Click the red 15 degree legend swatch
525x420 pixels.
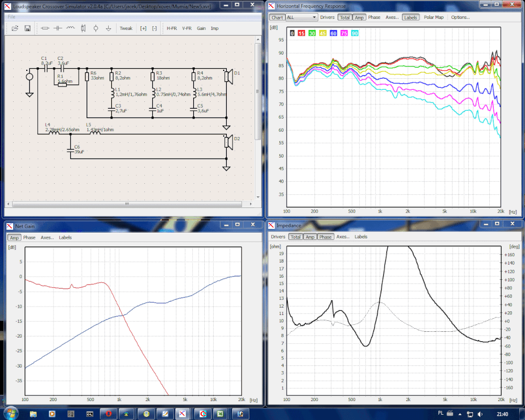point(301,33)
